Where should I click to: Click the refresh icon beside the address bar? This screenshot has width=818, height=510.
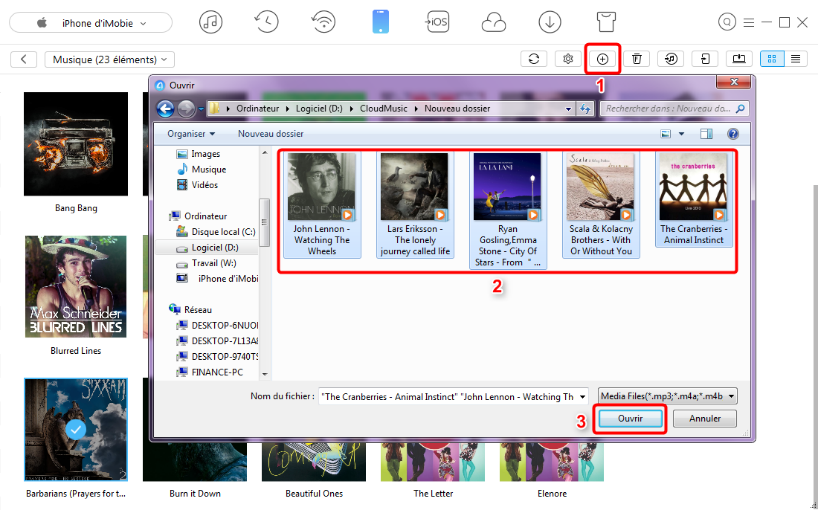[585, 108]
